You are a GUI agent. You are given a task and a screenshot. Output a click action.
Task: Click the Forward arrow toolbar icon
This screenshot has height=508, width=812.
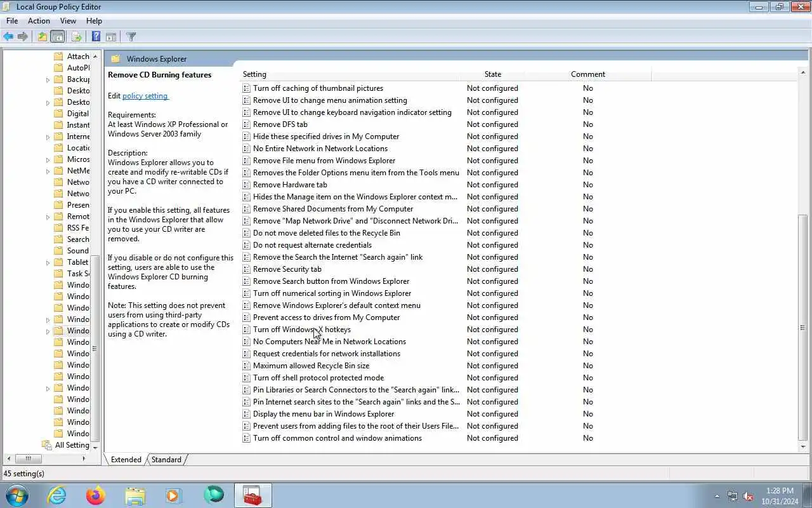pos(23,37)
